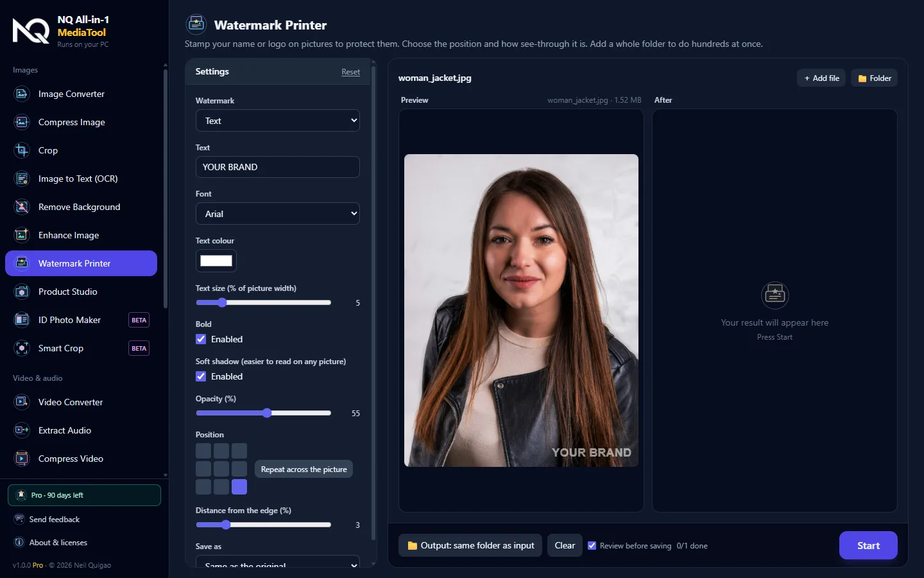Click the Text size slider

click(x=263, y=302)
